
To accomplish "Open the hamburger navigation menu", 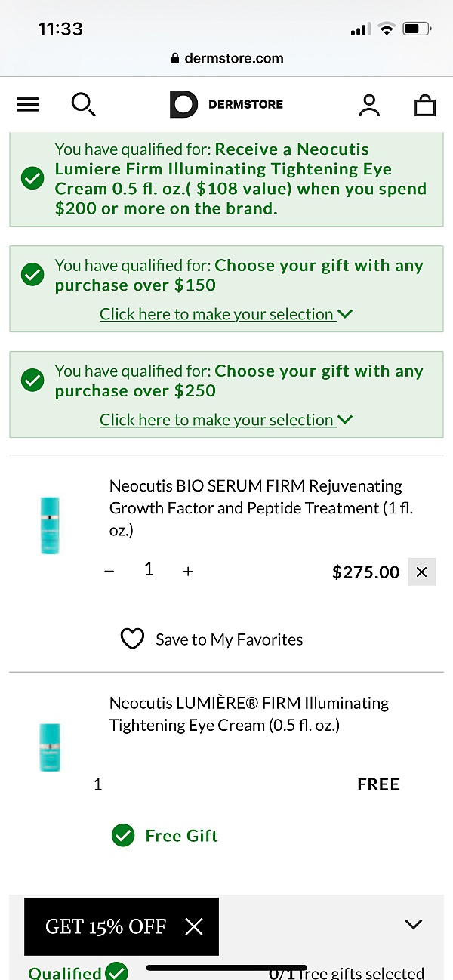I will (x=28, y=105).
